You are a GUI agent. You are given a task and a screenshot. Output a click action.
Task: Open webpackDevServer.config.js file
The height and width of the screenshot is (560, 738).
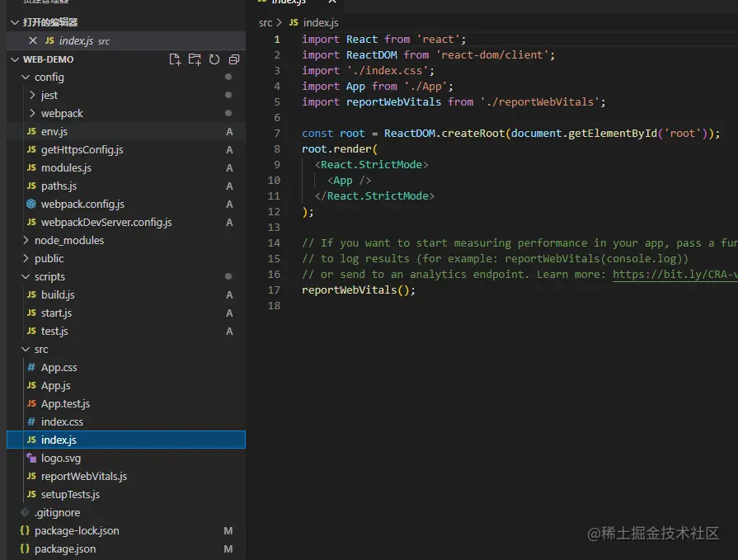[126, 222]
